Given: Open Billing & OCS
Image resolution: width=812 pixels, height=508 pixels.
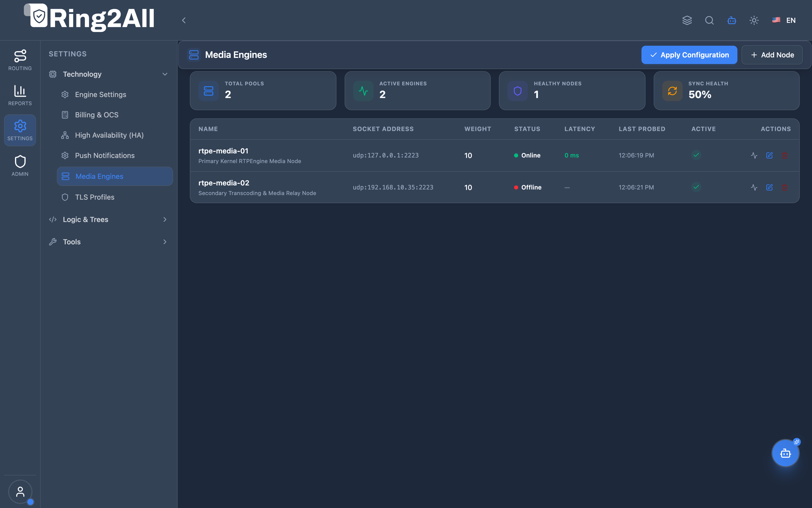Looking at the screenshot, I should 115,115.
